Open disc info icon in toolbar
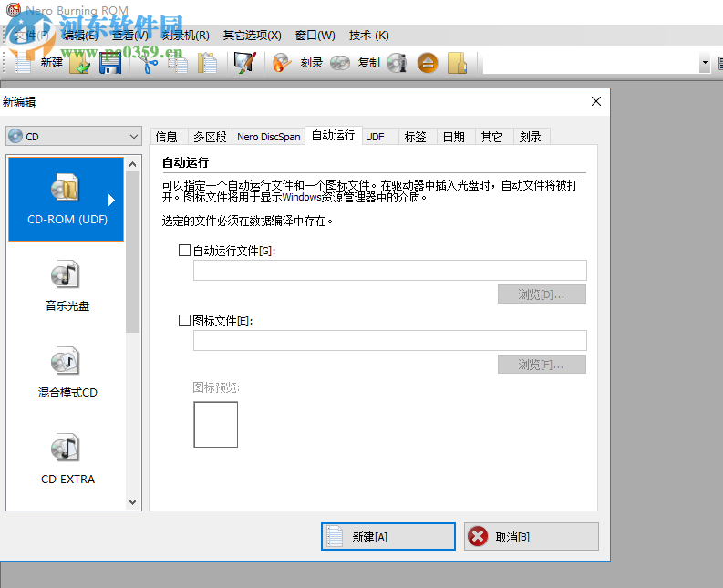 point(397,63)
